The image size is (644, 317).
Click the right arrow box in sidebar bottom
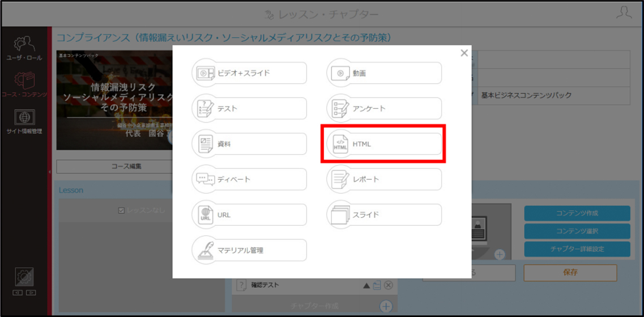coord(31,293)
